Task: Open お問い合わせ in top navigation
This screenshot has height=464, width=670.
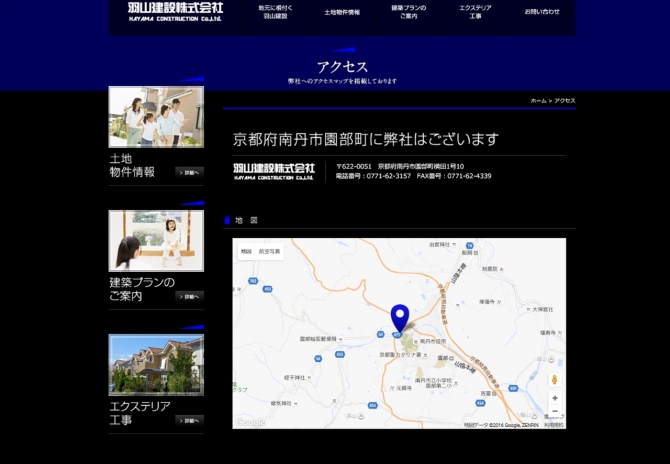Action: (542, 12)
